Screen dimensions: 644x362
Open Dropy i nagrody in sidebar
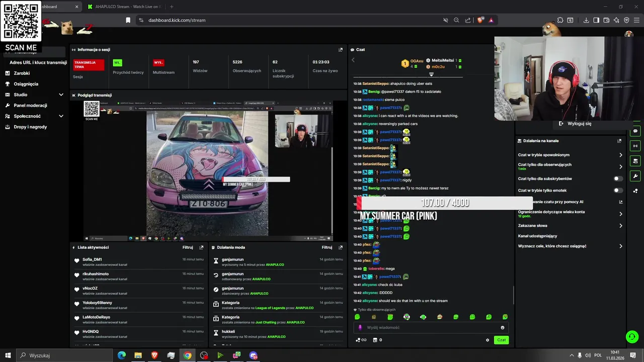pyautogui.click(x=30, y=127)
